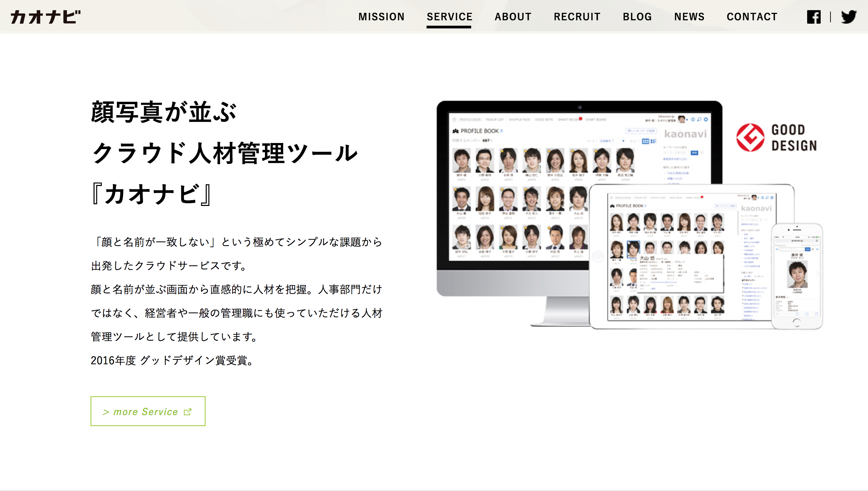Image resolution: width=868 pixels, height=491 pixels.
Task: Go to the ABOUT page
Action: (513, 17)
